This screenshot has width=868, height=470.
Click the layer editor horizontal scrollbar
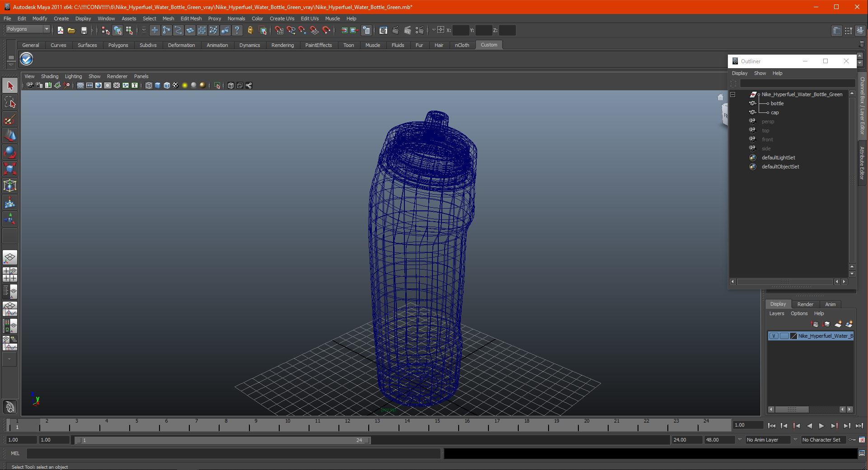tap(792, 410)
